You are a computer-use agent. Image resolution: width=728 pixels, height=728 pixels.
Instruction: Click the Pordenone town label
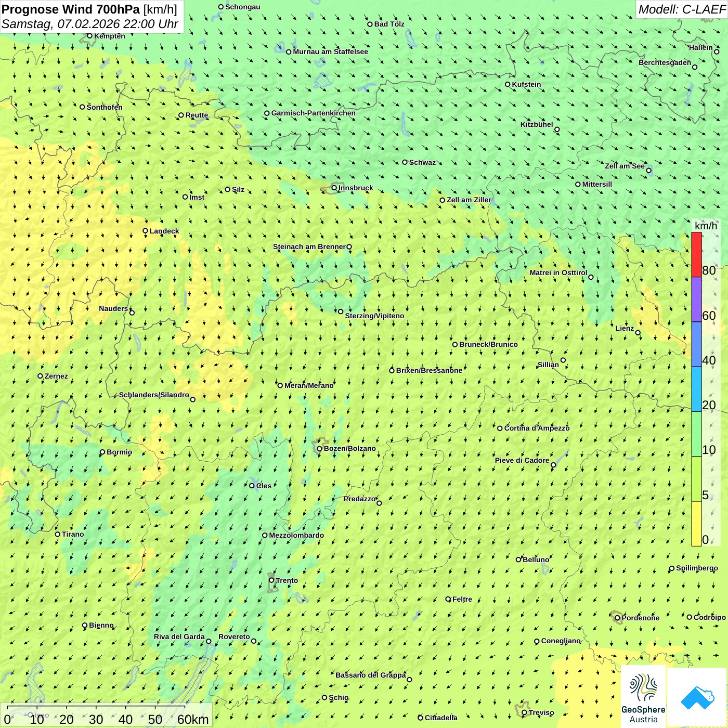click(x=641, y=618)
